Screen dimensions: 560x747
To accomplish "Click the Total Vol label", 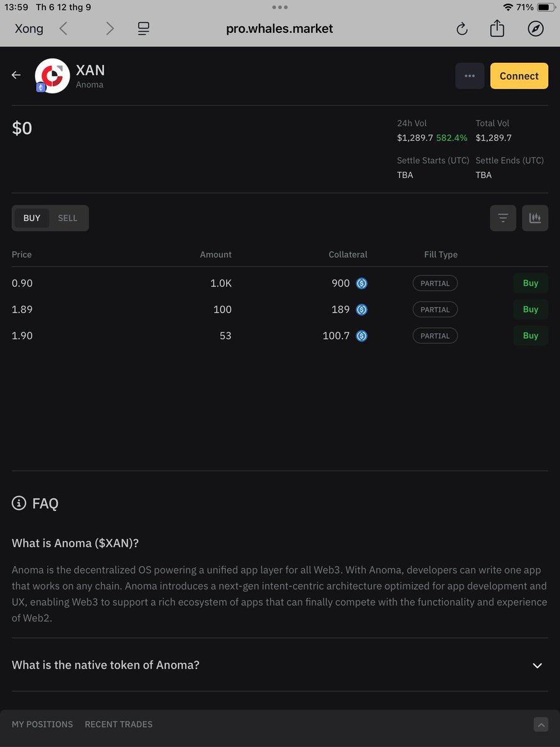I will tap(492, 123).
